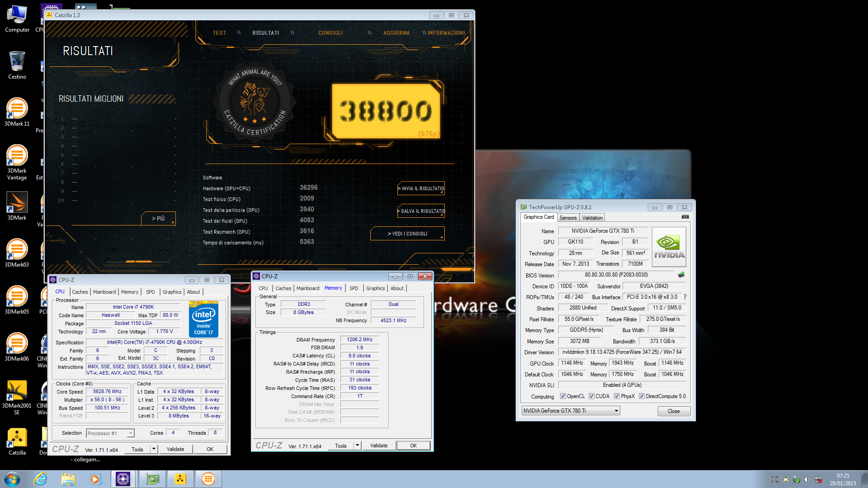Launch 3DMark03 desktop shortcut
This screenshot has height=488, width=868.
[17, 253]
